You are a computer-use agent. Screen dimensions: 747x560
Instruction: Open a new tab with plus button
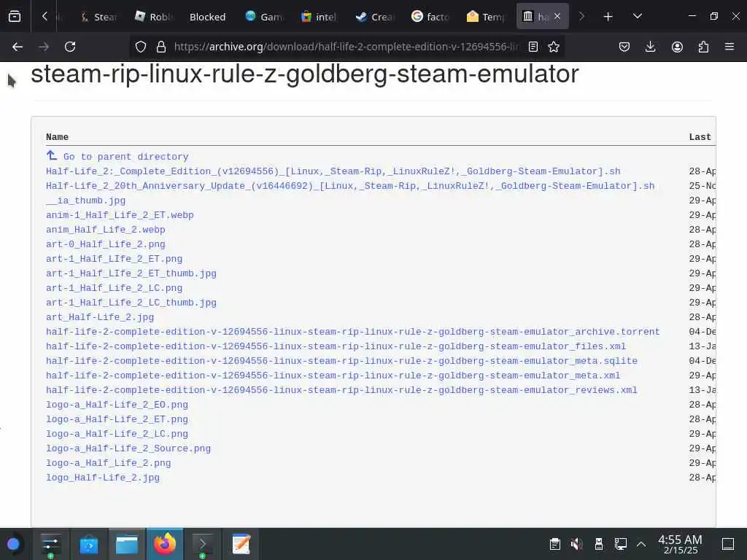[x=608, y=17]
